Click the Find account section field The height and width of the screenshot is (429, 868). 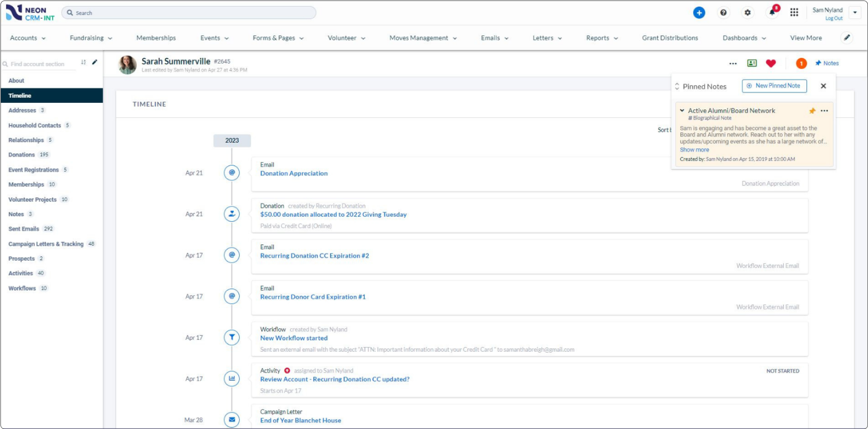[38, 64]
